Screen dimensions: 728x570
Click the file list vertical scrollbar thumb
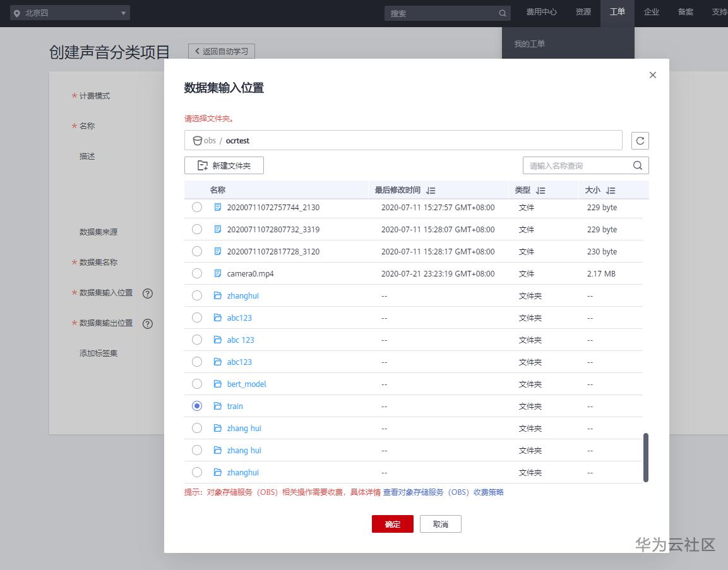[x=645, y=458]
